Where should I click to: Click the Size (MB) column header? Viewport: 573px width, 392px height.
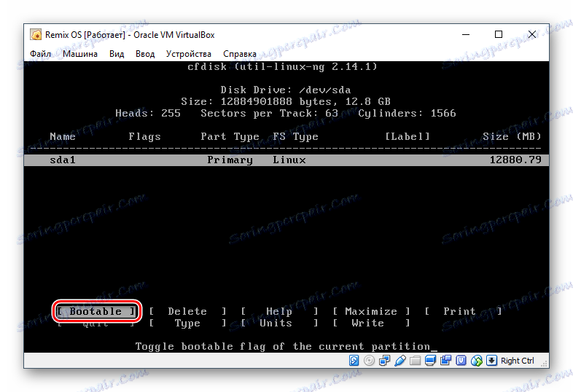click(x=512, y=137)
